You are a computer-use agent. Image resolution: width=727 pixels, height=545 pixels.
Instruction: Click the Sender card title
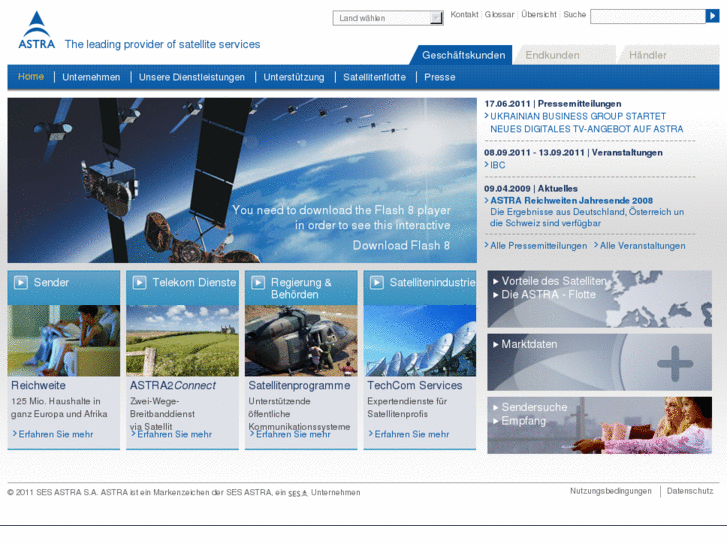(x=51, y=282)
